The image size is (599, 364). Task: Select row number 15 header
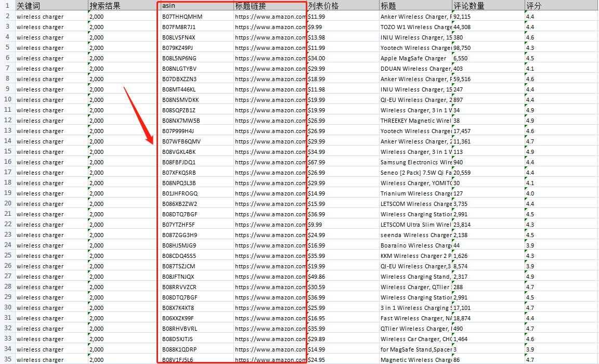point(7,151)
